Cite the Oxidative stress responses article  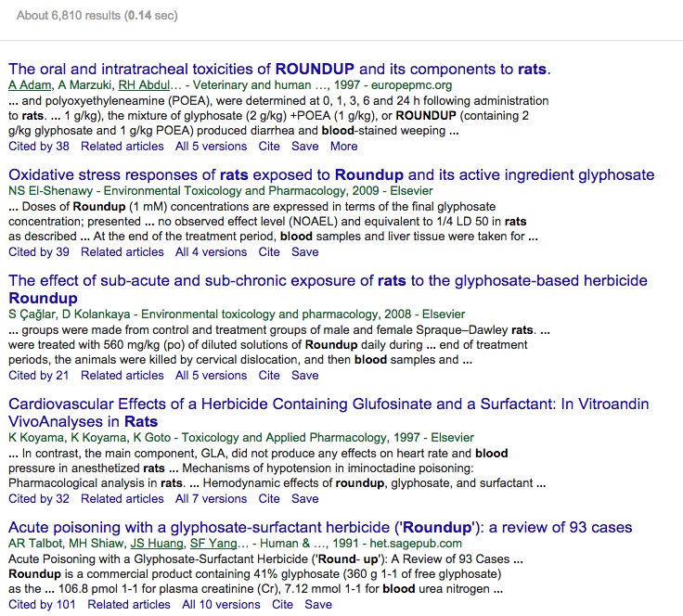pos(269,251)
